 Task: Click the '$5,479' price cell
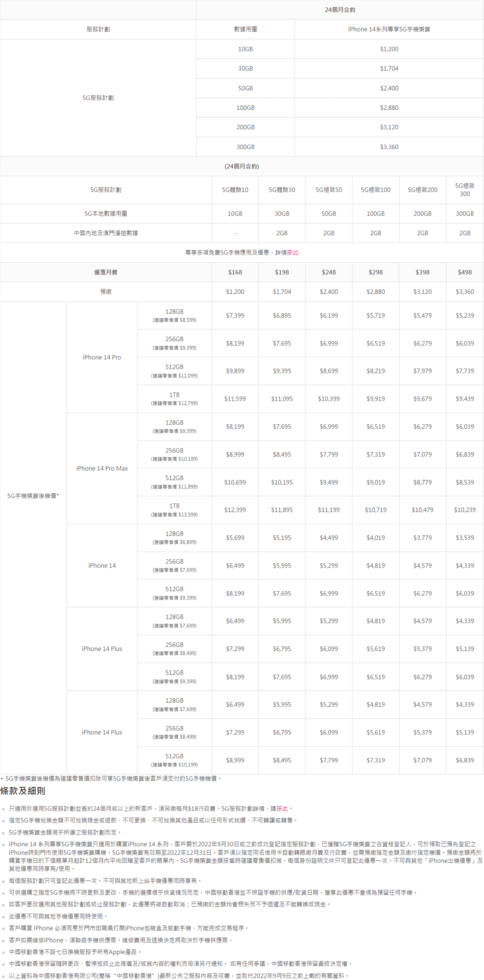pyautogui.click(x=422, y=316)
